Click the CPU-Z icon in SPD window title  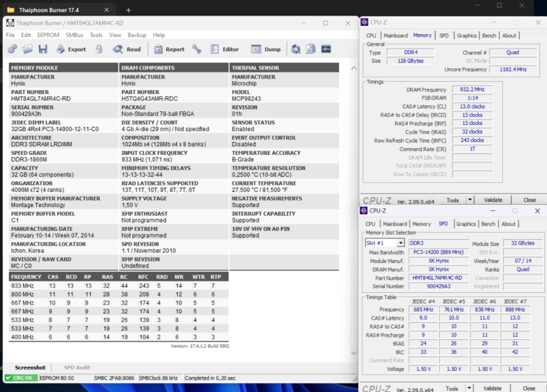point(364,210)
